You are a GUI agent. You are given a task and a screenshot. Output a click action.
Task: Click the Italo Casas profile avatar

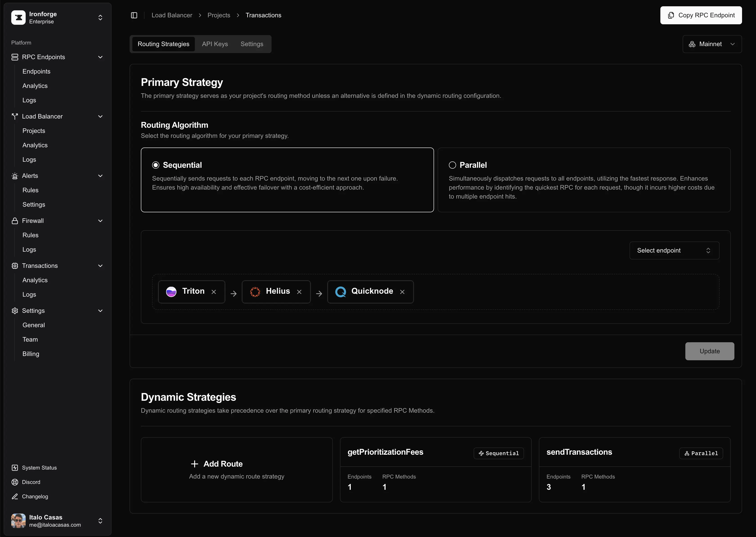pos(18,521)
